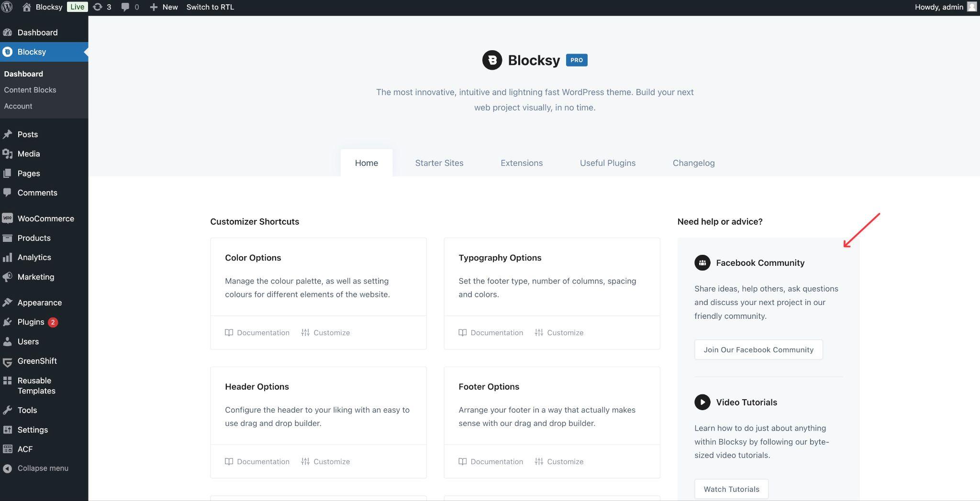Image resolution: width=980 pixels, height=501 pixels.
Task: Click Customize link for Typography Options
Action: tap(559, 333)
